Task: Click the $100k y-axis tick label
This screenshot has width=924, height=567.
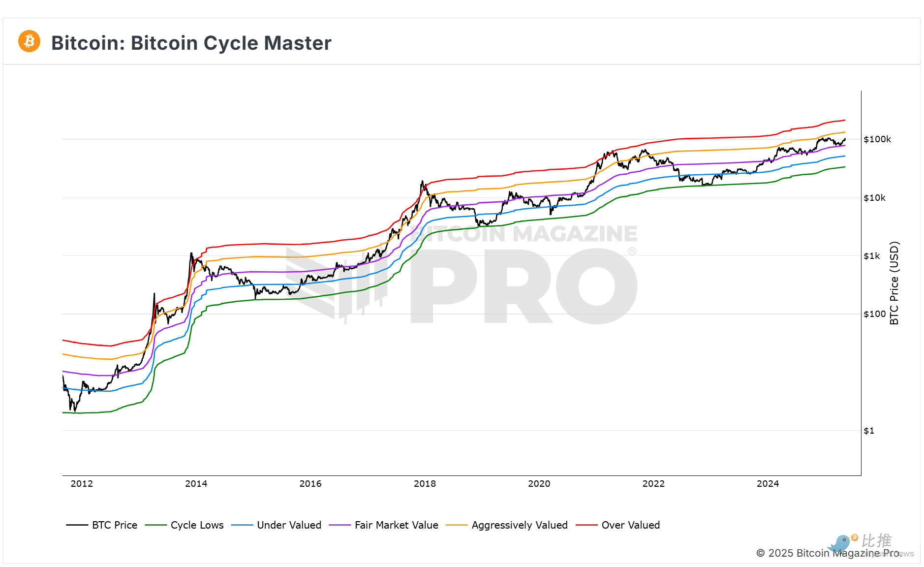Action: pyautogui.click(x=877, y=139)
